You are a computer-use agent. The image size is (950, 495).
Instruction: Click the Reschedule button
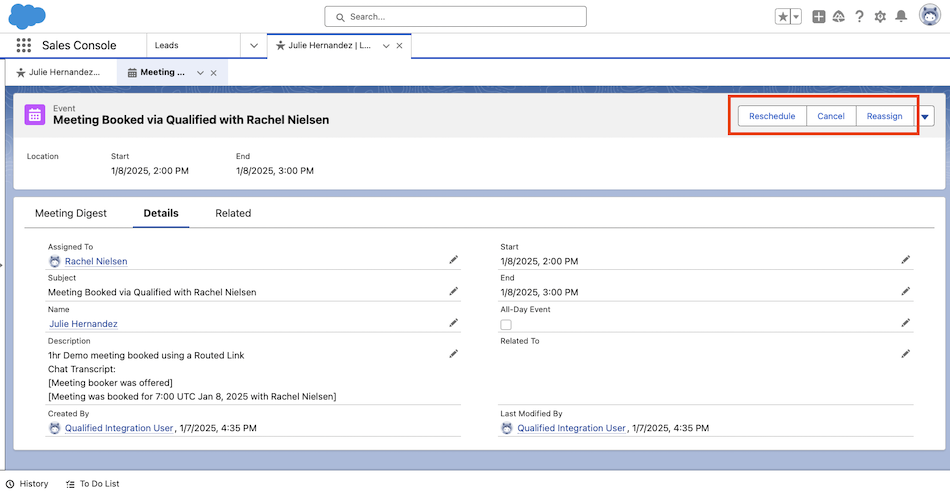coord(772,116)
